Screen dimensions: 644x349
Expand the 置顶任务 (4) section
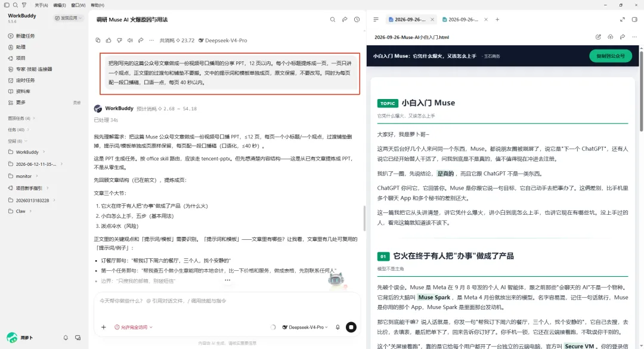21,118
